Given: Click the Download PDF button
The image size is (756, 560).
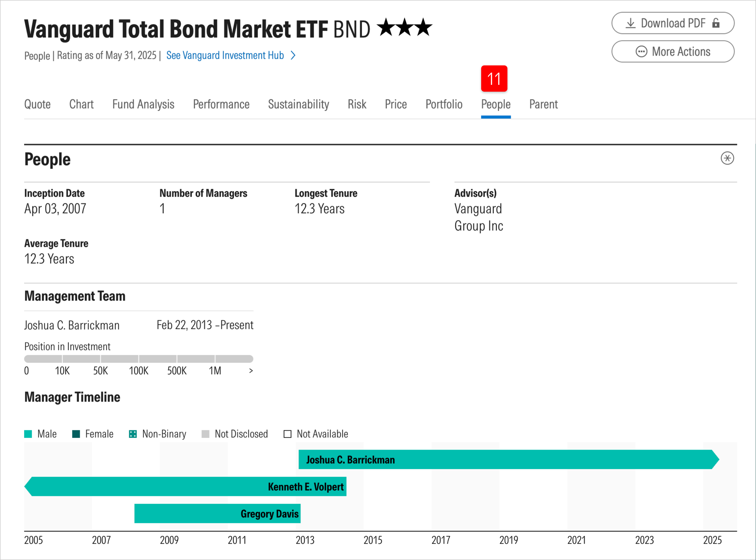Looking at the screenshot, I should point(673,23).
